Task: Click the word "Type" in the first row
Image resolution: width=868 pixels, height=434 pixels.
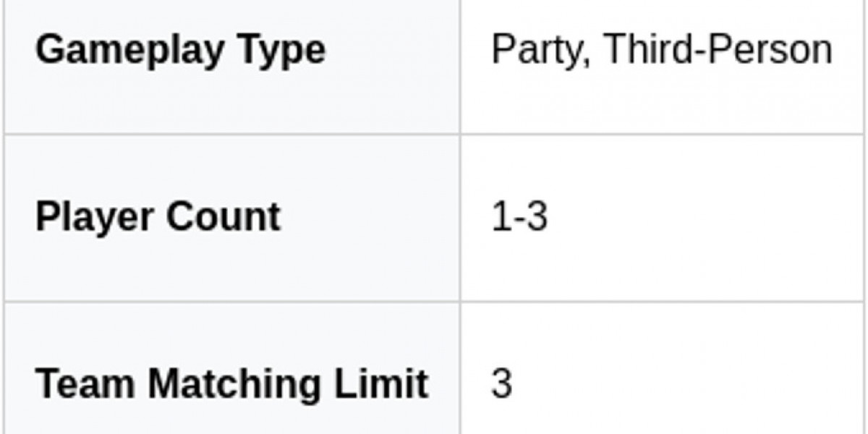Action: pos(283,51)
